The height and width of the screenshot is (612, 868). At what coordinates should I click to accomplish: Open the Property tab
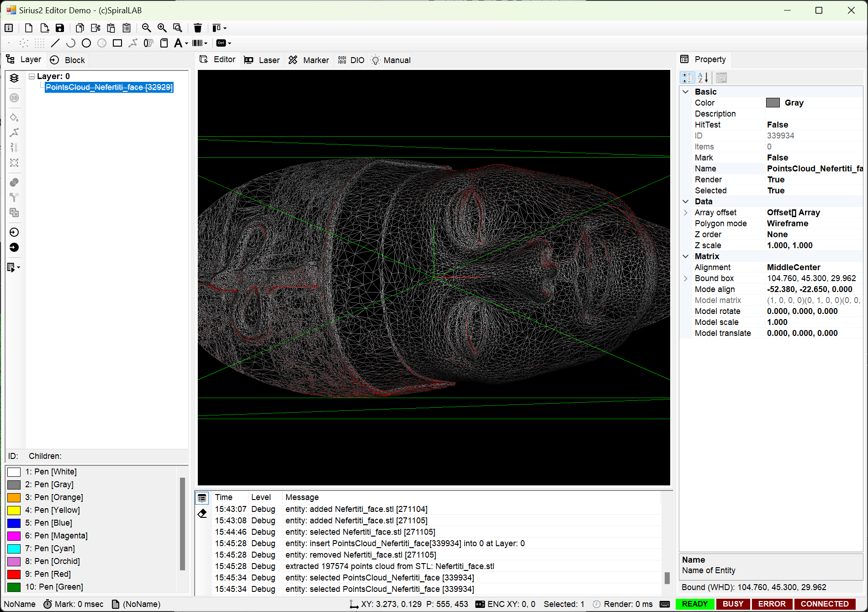704,59
